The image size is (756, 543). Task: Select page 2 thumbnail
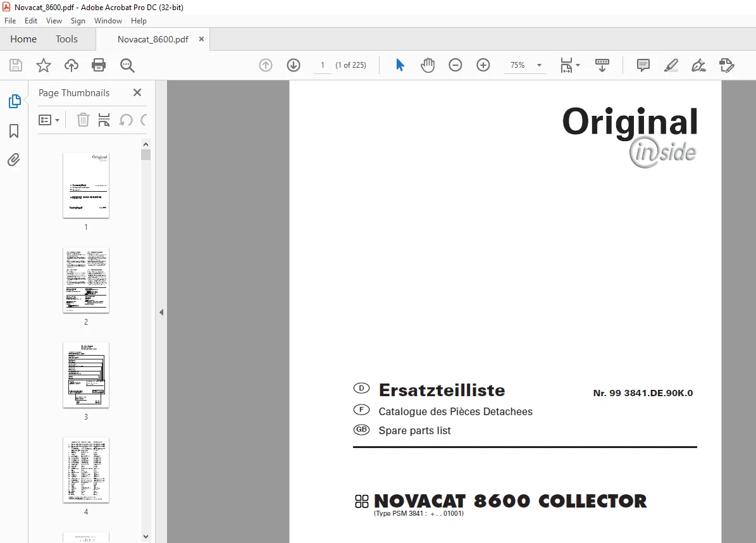86,280
